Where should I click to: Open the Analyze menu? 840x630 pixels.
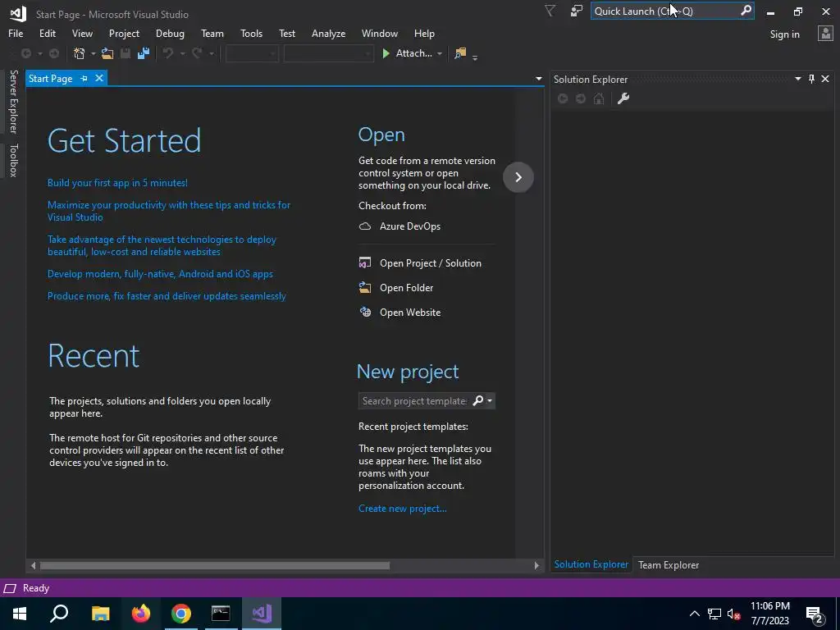tap(328, 33)
